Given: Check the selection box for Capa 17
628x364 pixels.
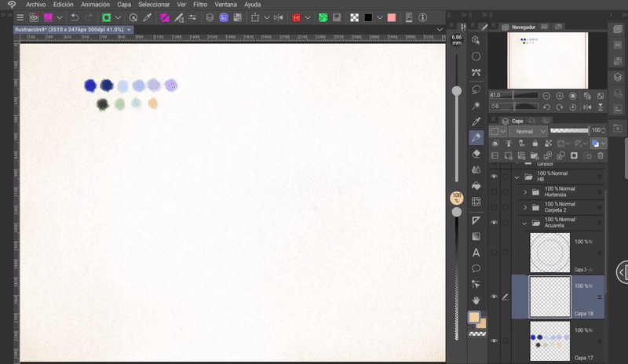Looking at the screenshot, I should [506, 340].
